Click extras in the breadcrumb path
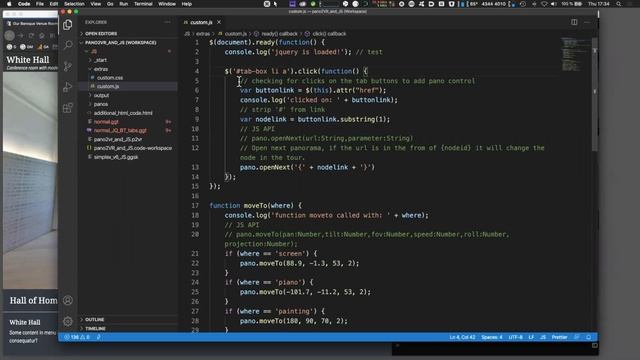The height and width of the screenshot is (360, 640). [x=203, y=34]
